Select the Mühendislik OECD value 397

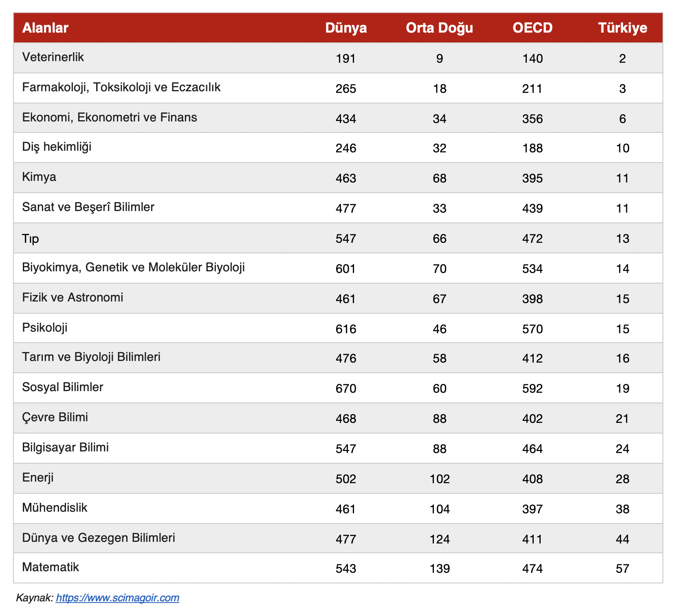(533, 509)
